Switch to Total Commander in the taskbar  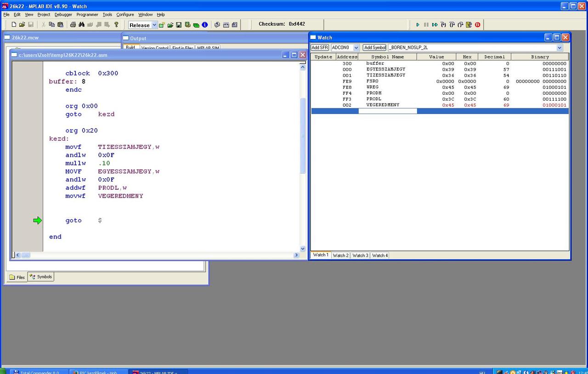coord(39,372)
